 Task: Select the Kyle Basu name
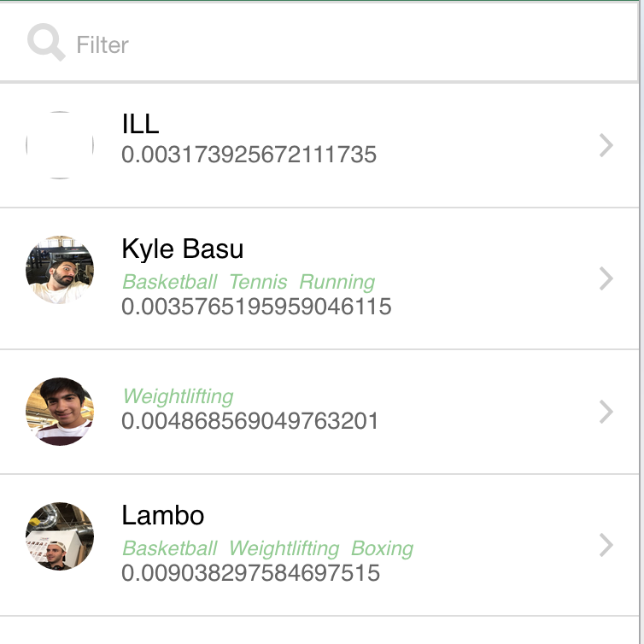point(183,249)
